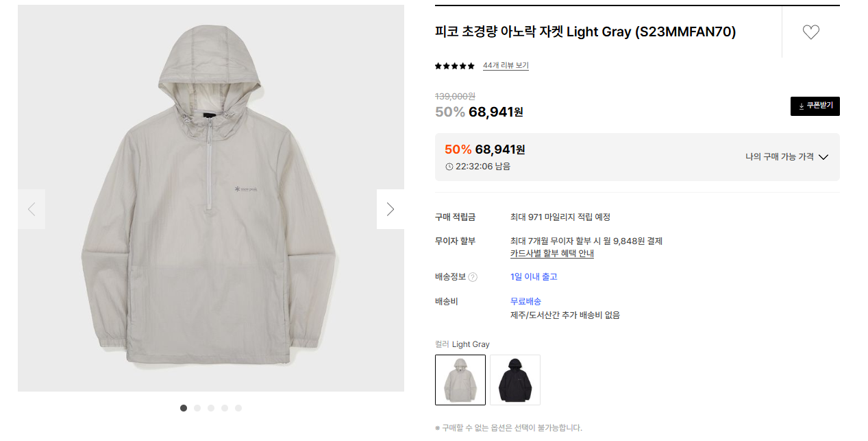The image size is (868, 441).
Task: Click the 1일 이내 출고 shipping link
Action: pyautogui.click(x=534, y=277)
